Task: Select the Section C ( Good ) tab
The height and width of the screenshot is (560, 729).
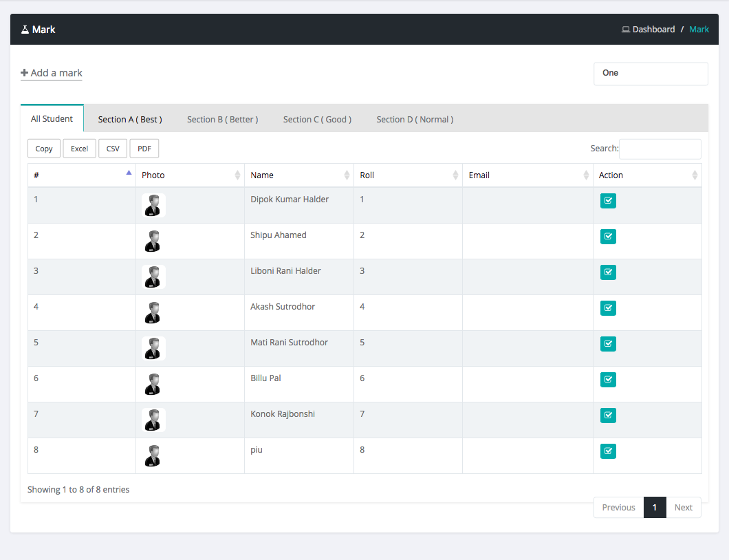Action: pos(317,120)
